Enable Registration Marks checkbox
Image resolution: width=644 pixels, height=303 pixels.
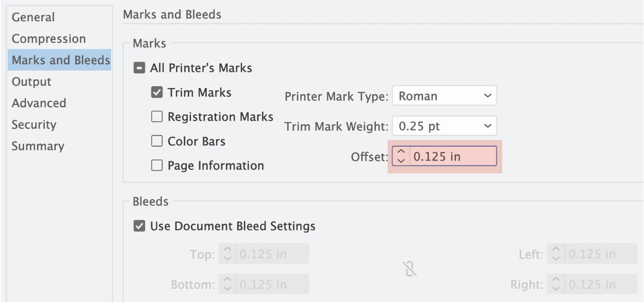[157, 117]
